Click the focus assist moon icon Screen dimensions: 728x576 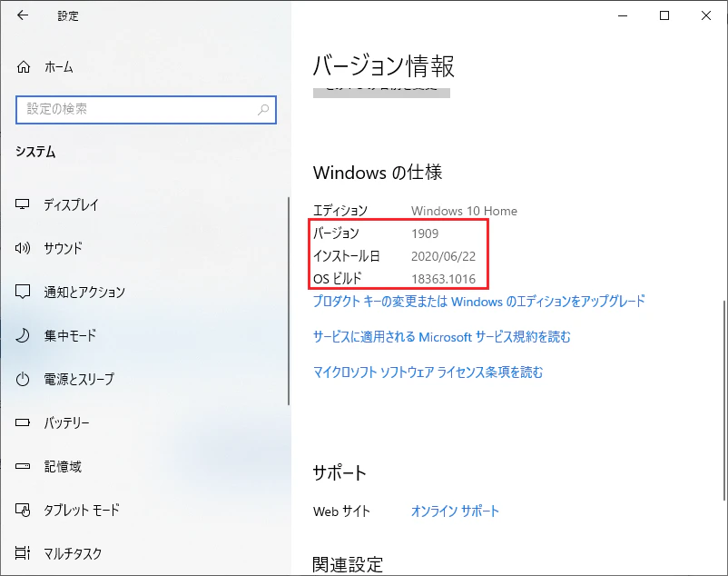pos(23,335)
